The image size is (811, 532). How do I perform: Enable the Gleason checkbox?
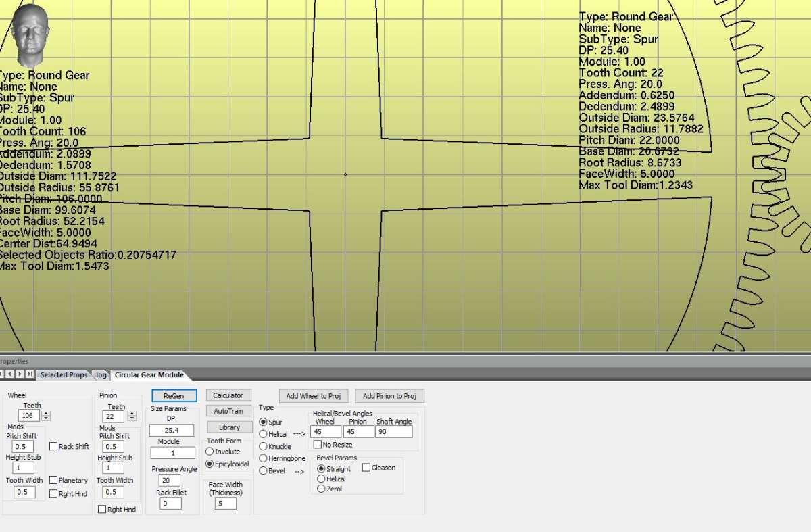tap(366, 467)
